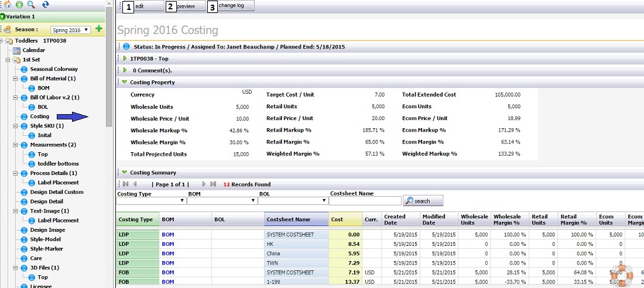Click the search button
644x288 pixels.
click(423, 201)
